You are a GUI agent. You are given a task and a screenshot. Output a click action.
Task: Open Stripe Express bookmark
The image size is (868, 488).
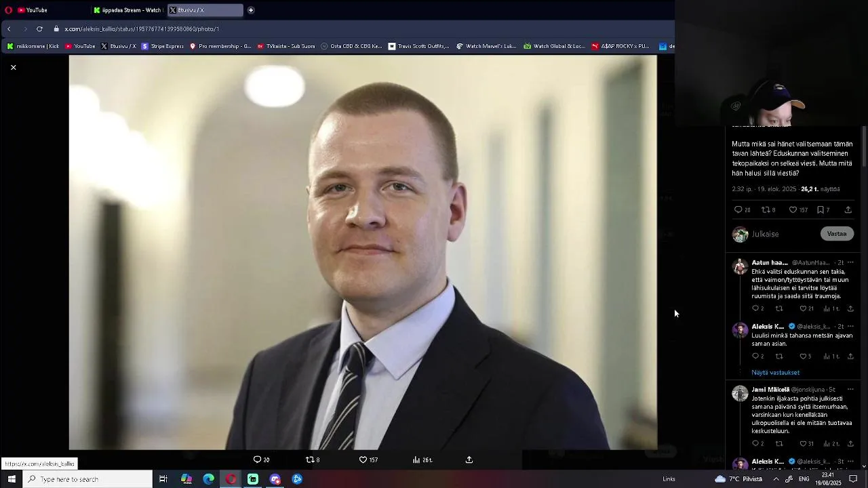162,46
